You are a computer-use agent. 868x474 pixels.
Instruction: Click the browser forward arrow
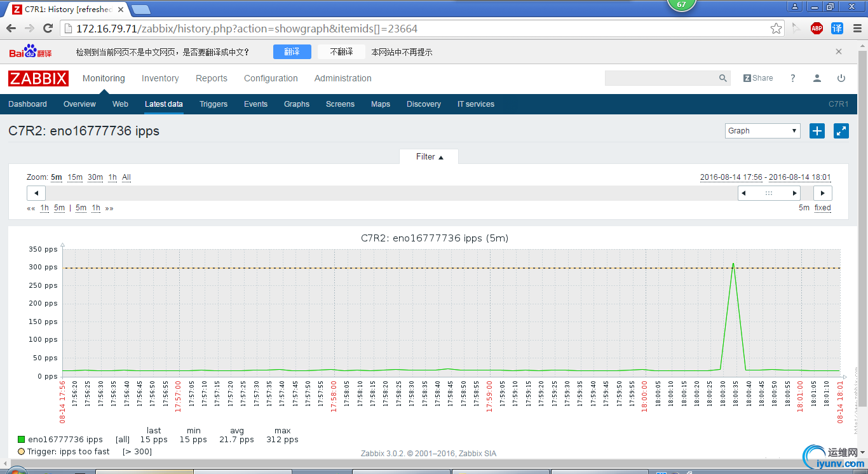(29, 29)
